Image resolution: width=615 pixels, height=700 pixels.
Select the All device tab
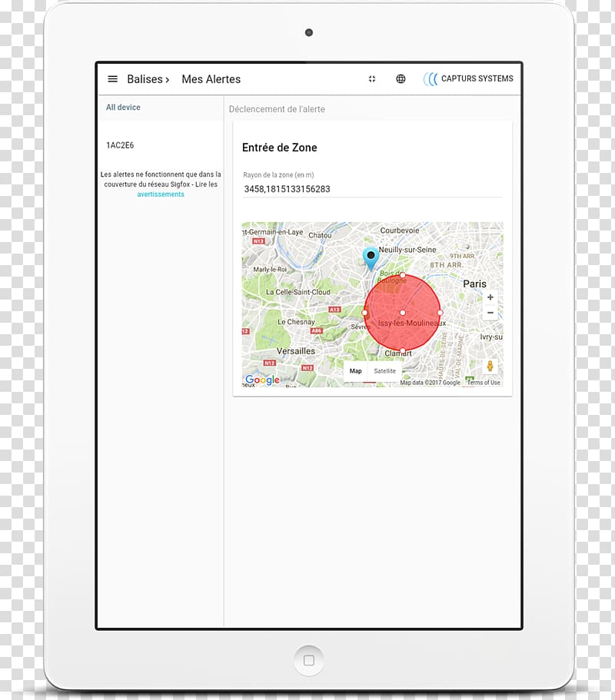point(123,108)
